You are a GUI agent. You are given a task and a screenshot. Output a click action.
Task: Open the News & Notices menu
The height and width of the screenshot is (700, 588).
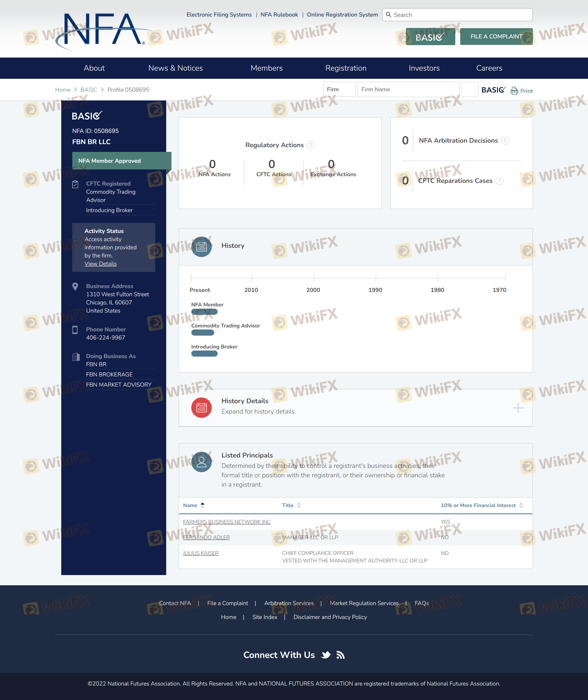[x=175, y=68]
